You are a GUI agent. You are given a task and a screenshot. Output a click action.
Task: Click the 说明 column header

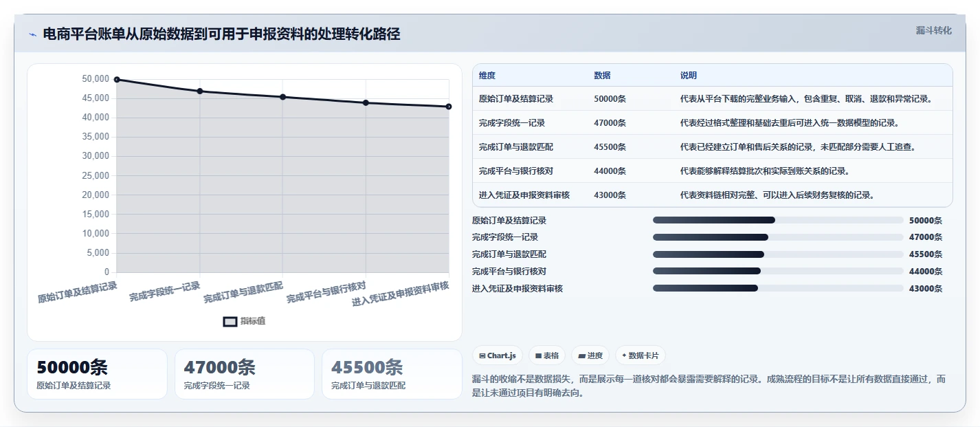point(689,76)
